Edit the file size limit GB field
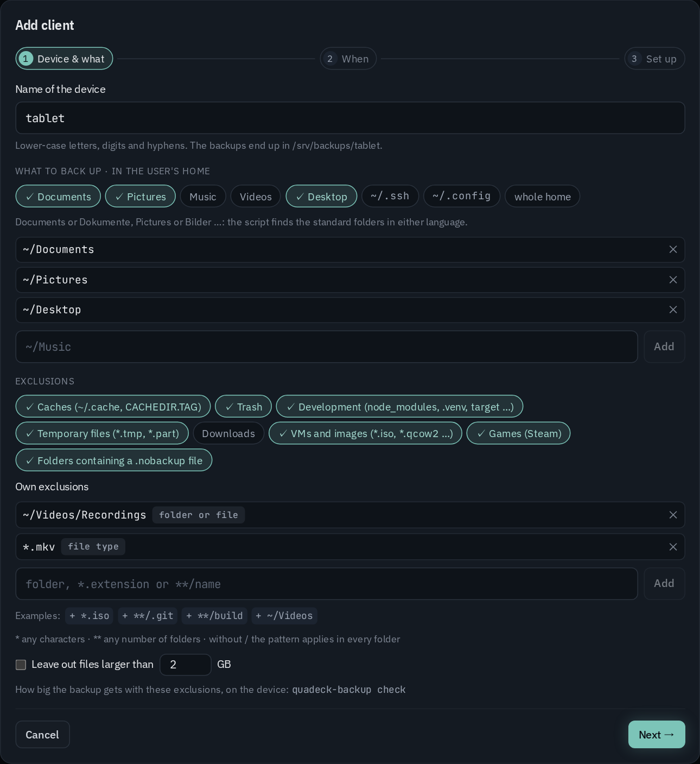Screen dimensions: 700x764 point(186,665)
